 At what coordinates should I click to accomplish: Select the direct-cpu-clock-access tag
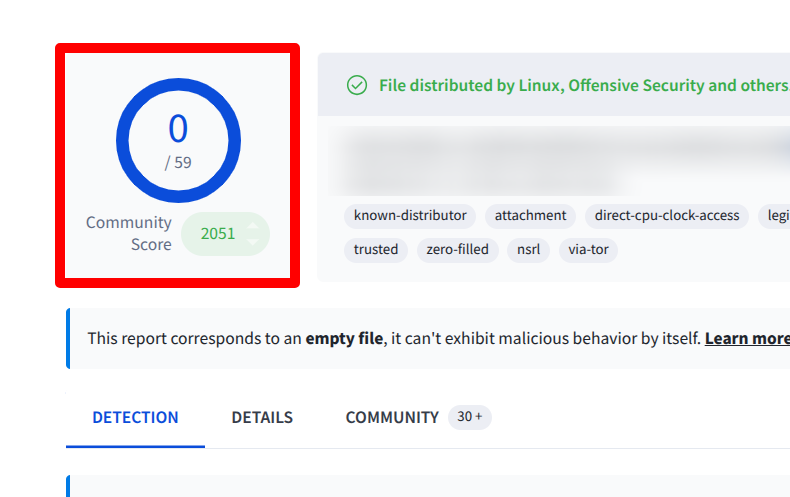point(667,216)
